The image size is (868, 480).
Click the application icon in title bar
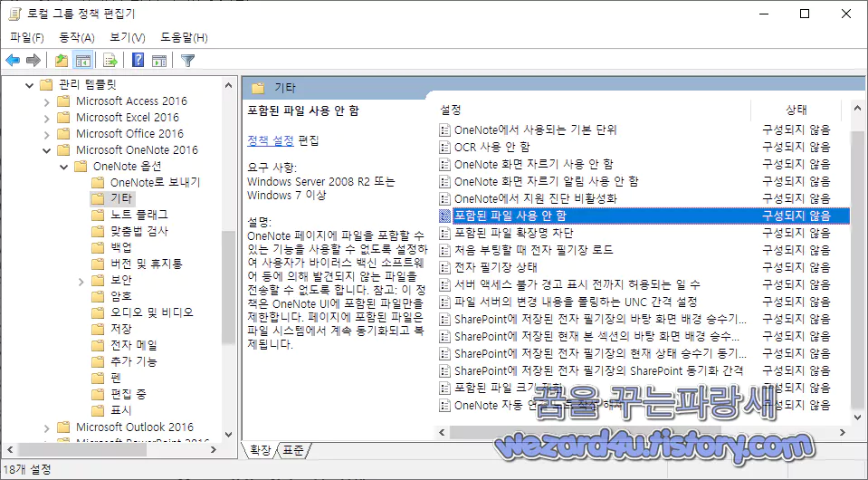tap(14, 14)
